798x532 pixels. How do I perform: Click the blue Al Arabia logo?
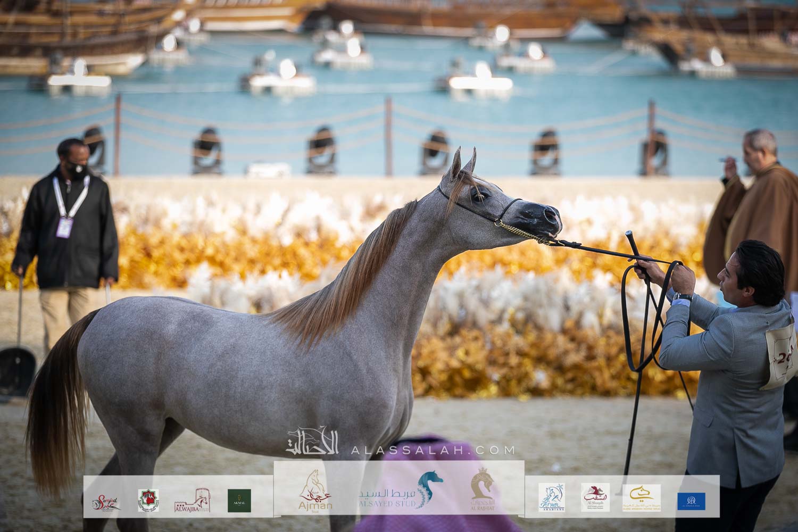pyautogui.click(x=691, y=501)
